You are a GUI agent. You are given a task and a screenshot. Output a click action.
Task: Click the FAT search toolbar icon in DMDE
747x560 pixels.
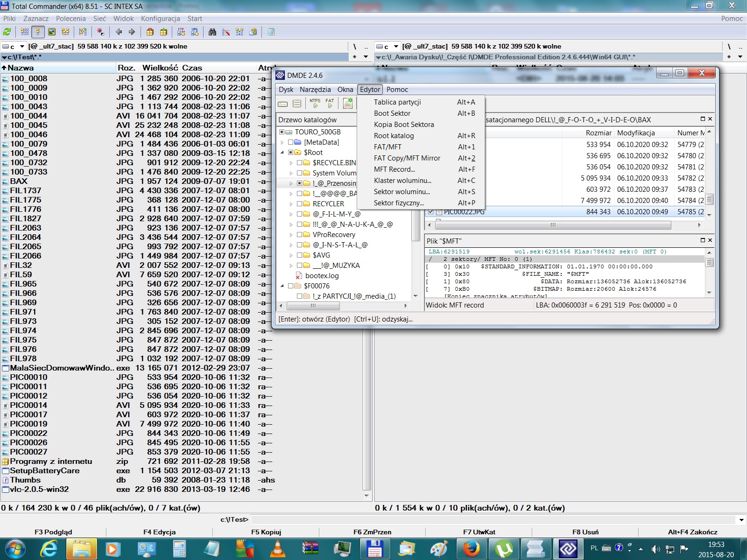click(330, 103)
